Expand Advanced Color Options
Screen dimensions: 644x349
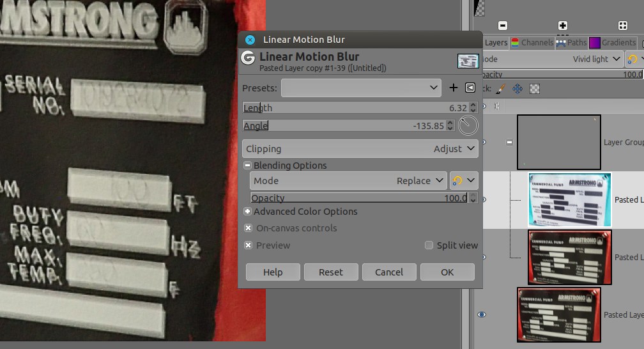click(x=247, y=212)
